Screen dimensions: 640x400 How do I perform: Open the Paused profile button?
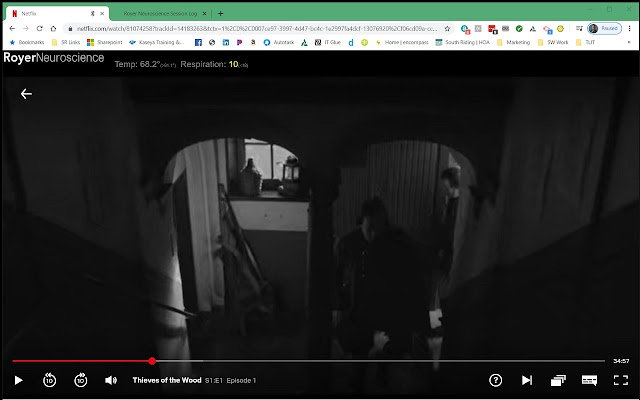tap(604, 29)
